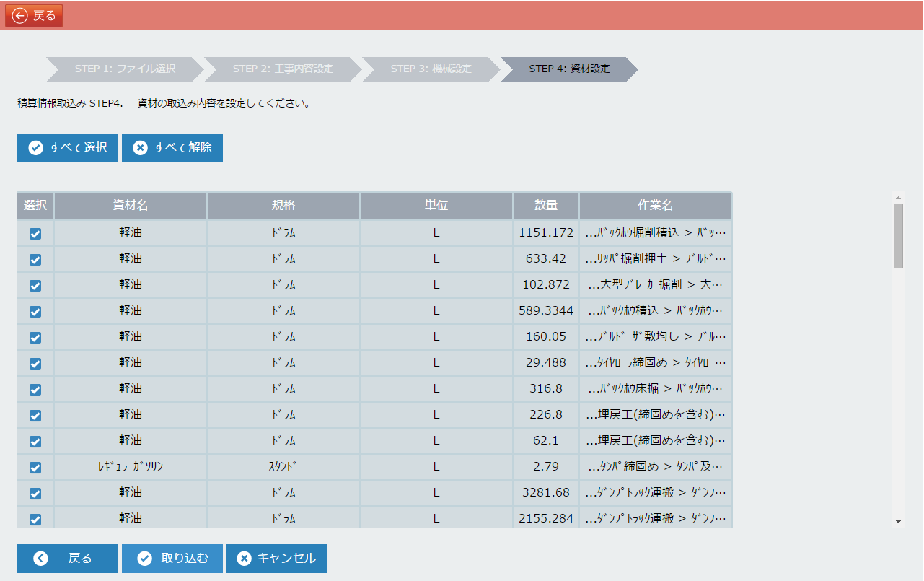This screenshot has width=924, height=581.
Task: Click the quantity cell 316.8
Action: 546,389
